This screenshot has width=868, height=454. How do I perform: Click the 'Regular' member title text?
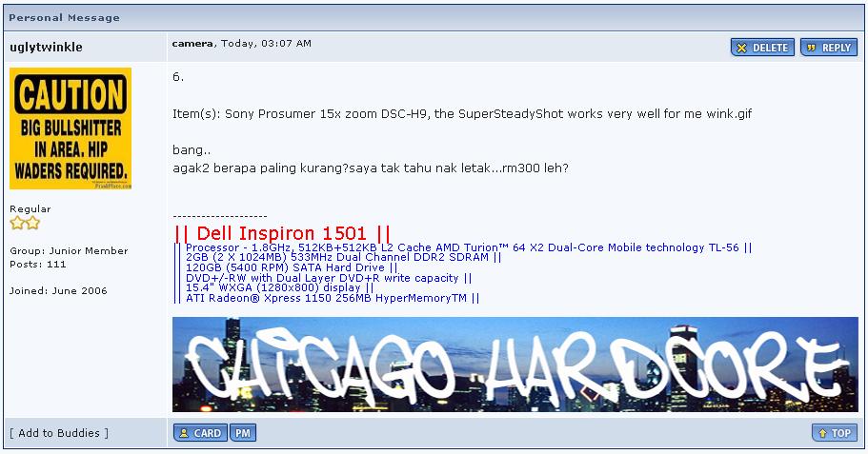tap(30, 209)
